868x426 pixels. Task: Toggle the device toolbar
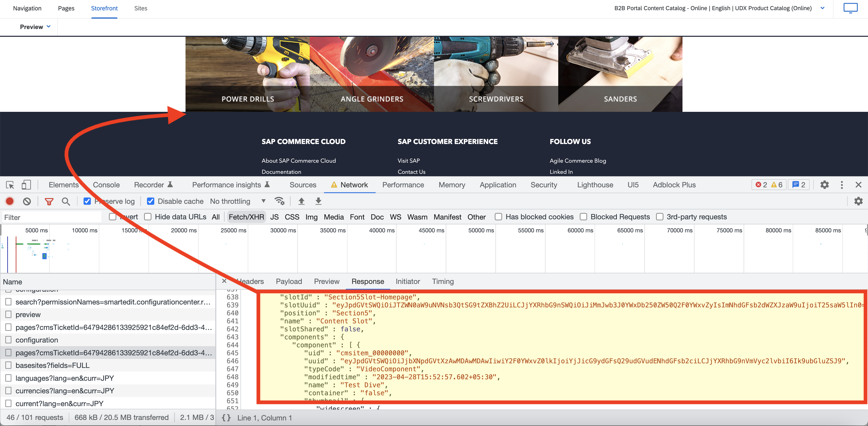click(x=26, y=184)
